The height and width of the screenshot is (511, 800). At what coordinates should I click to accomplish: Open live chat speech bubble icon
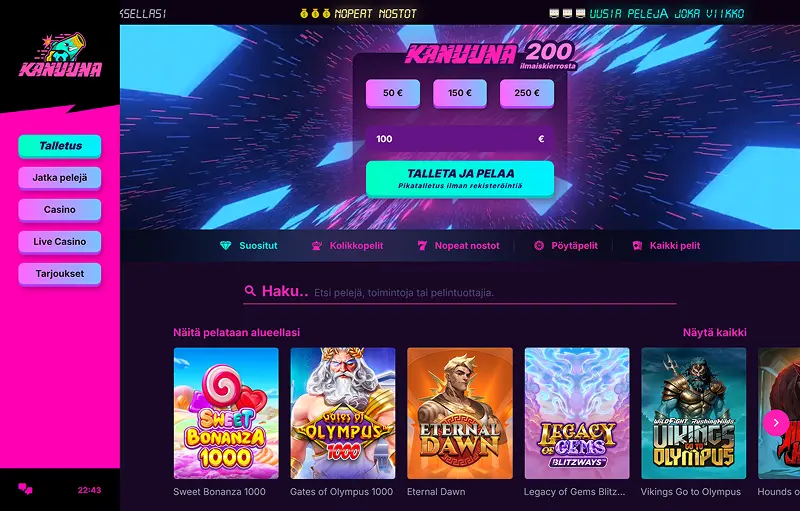[x=25, y=489]
